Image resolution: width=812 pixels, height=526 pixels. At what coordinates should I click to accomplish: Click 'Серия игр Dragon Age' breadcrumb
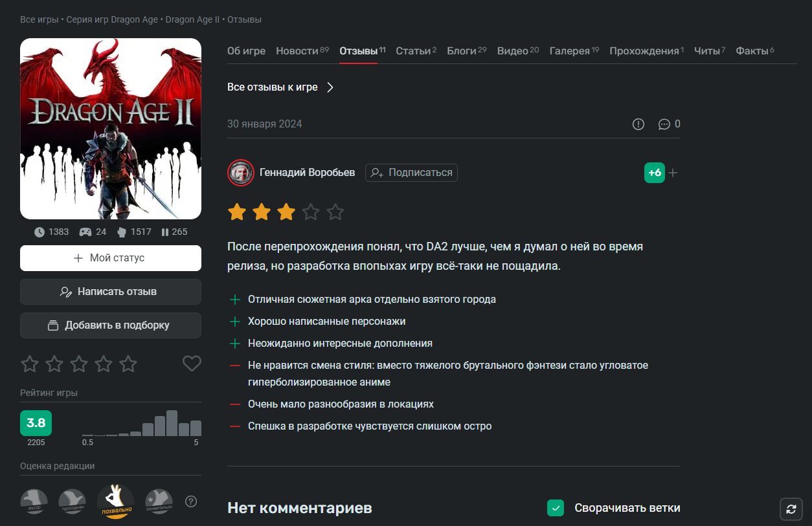112,20
